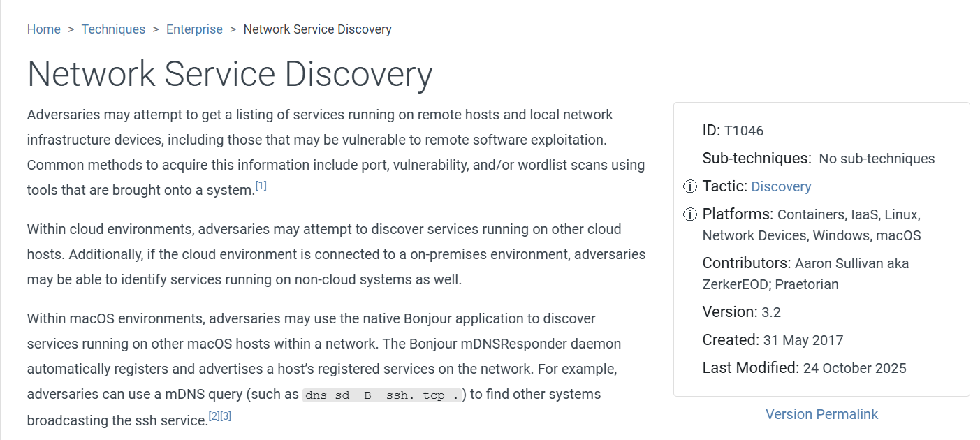
Task: Click the Last Modified date 24 October 2025
Action: click(854, 368)
